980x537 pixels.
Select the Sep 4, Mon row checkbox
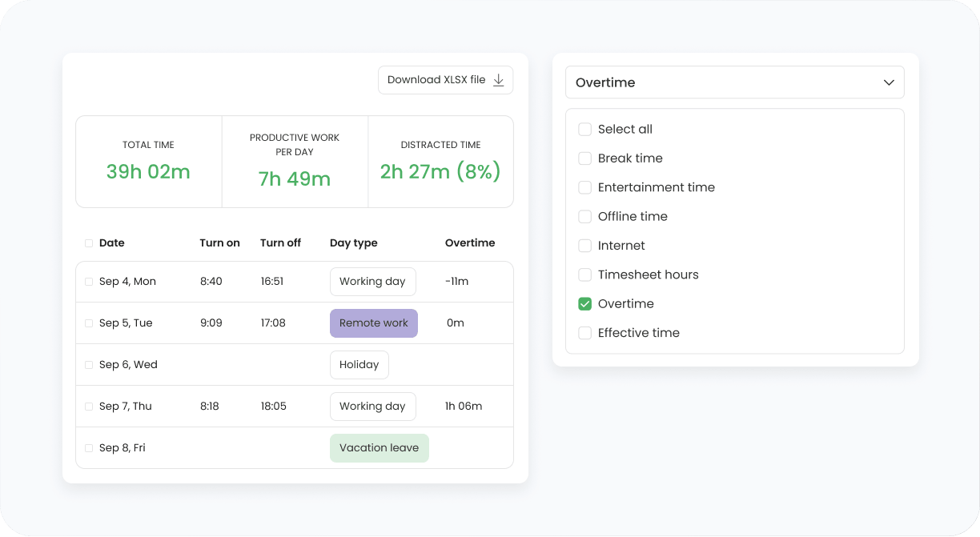click(89, 282)
